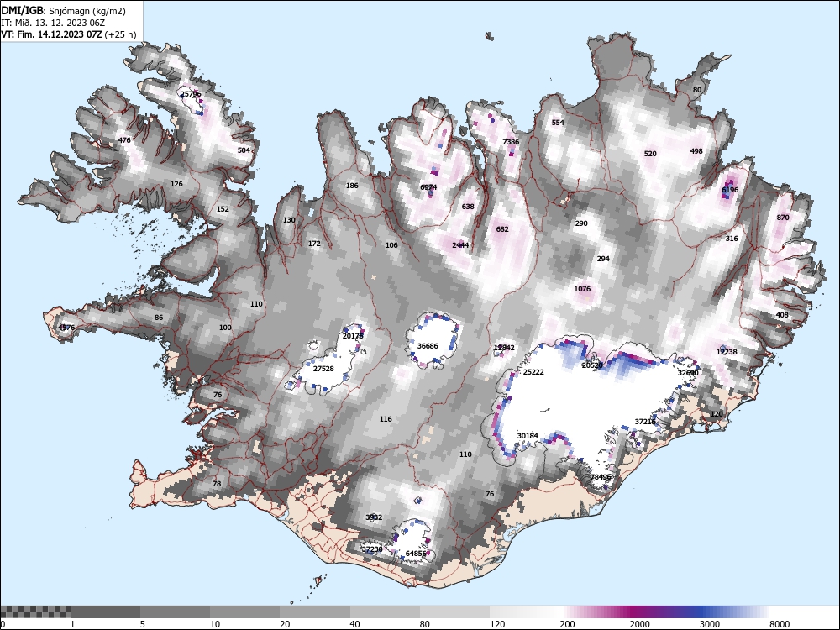The width and height of the screenshot is (840, 630).
Task: Click the map value 870
Action: point(783,218)
